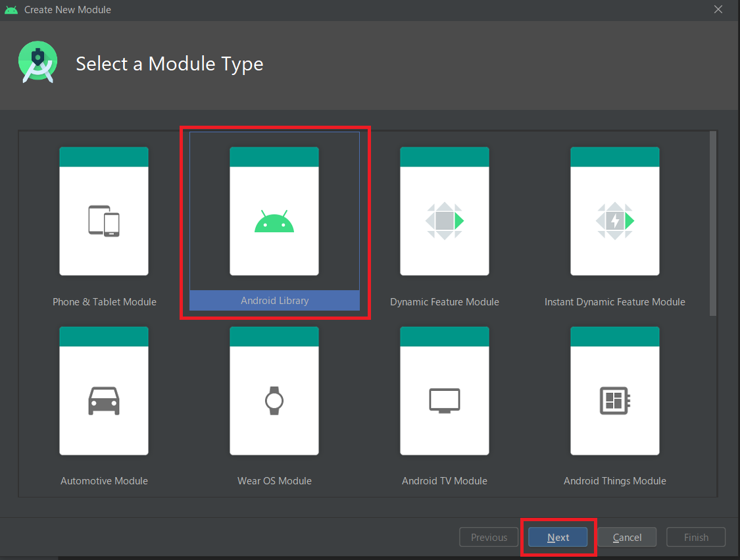This screenshot has width=740, height=560.
Task: Click the highlighted Android Library label
Action: coord(274,301)
